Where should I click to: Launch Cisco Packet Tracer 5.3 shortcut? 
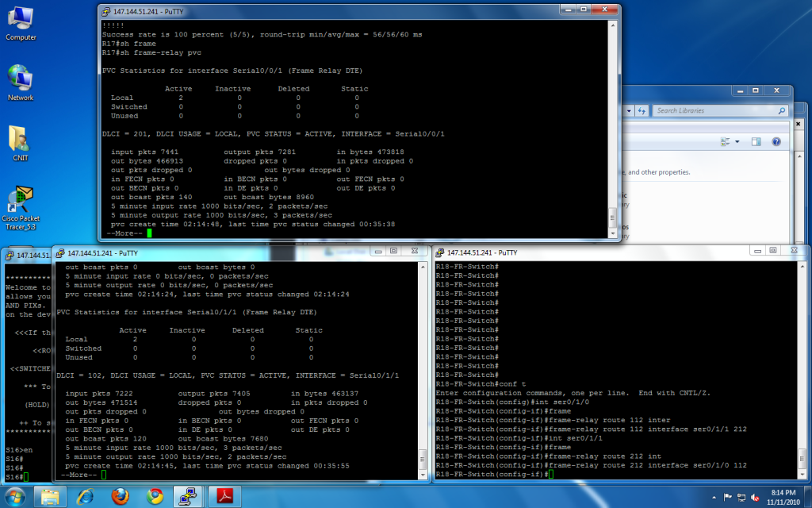[x=21, y=201]
